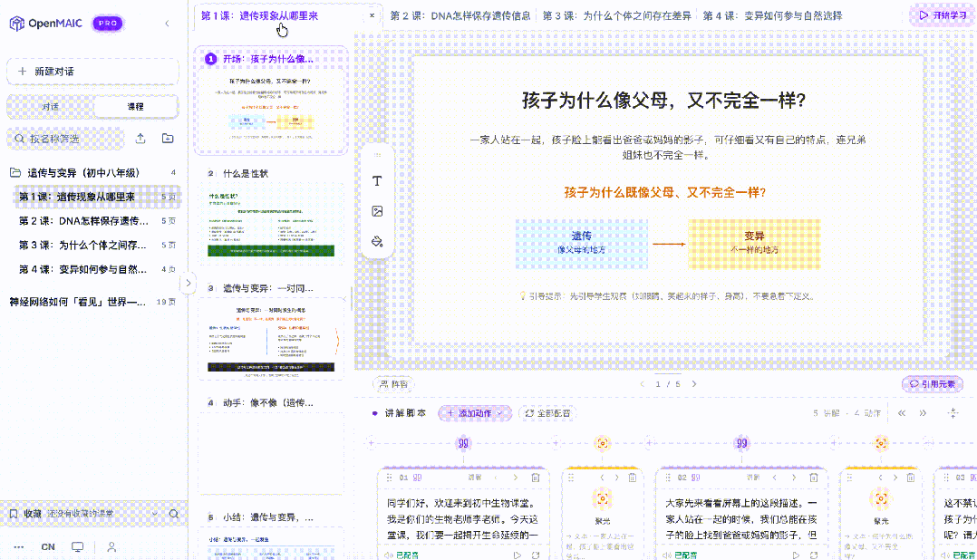Click the plus insert marker at the timeline start
The height and width of the screenshot is (560, 977).
372,443
